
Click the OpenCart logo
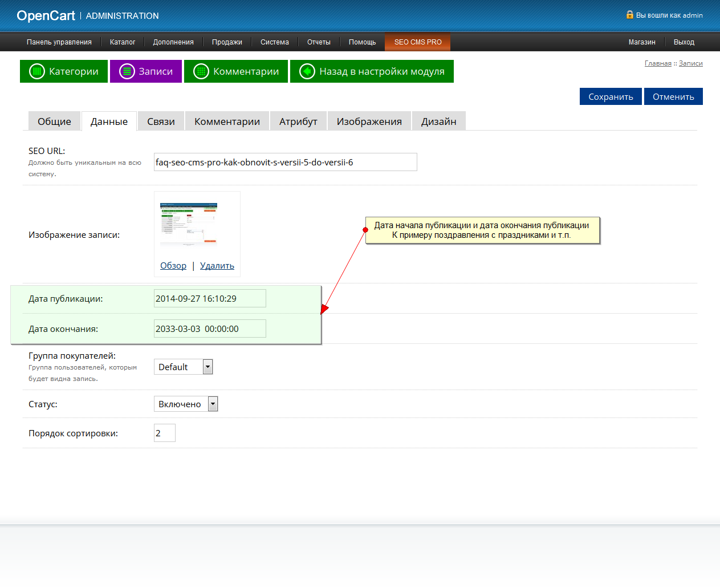click(46, 16)
